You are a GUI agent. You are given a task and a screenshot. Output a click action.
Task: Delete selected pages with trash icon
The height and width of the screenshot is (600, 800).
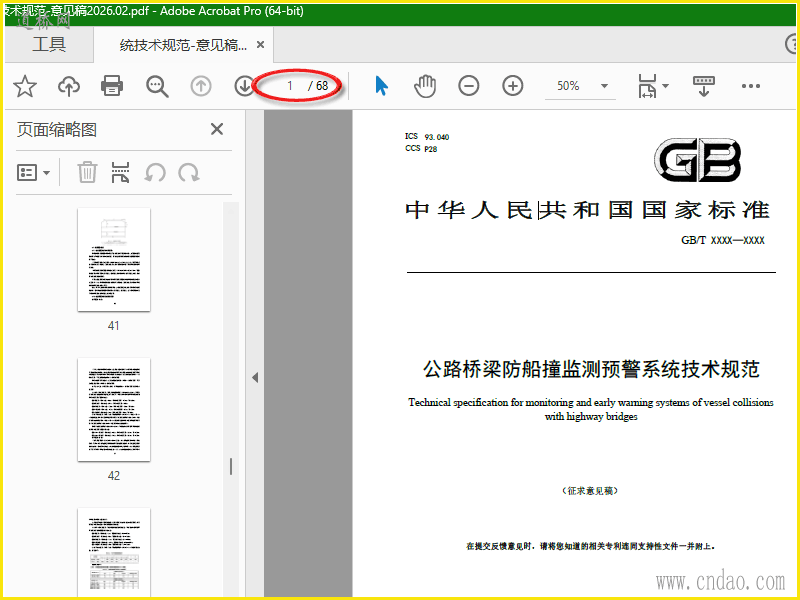[x=87, y=172]
